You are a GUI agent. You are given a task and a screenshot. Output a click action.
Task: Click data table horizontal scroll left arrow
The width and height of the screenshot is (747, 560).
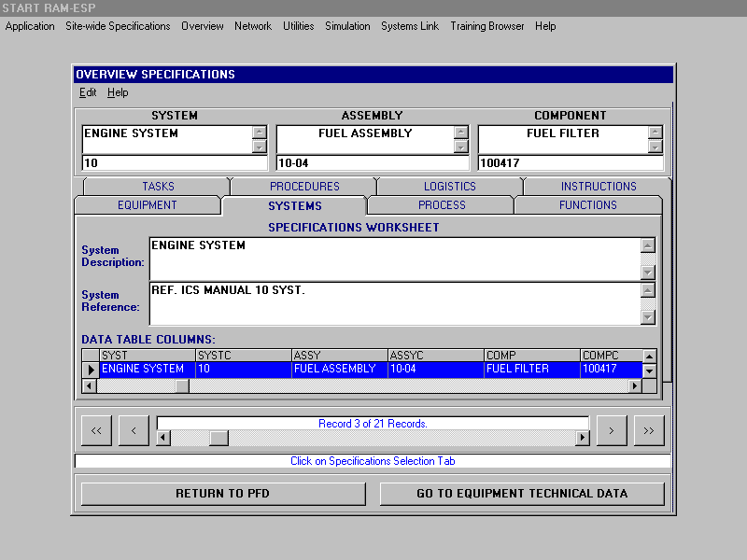89,385
